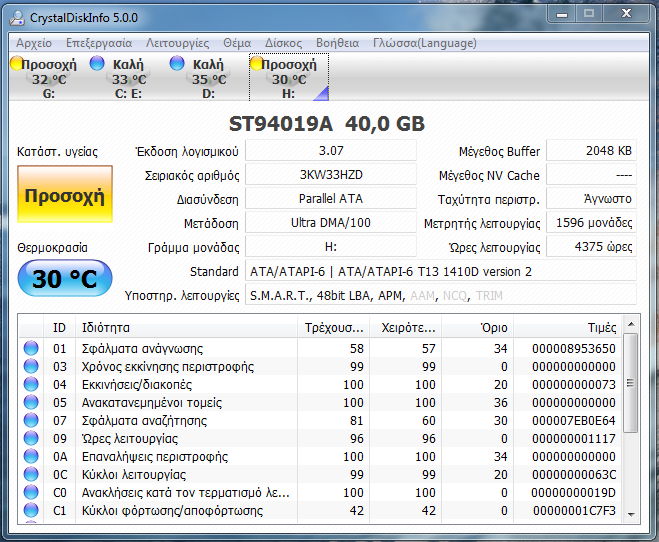Image resolution: width=659 pixels, height=542 pixels.
Task: Select row Ανακατανεμημένοι τομείς
Action: coord(321,403)
